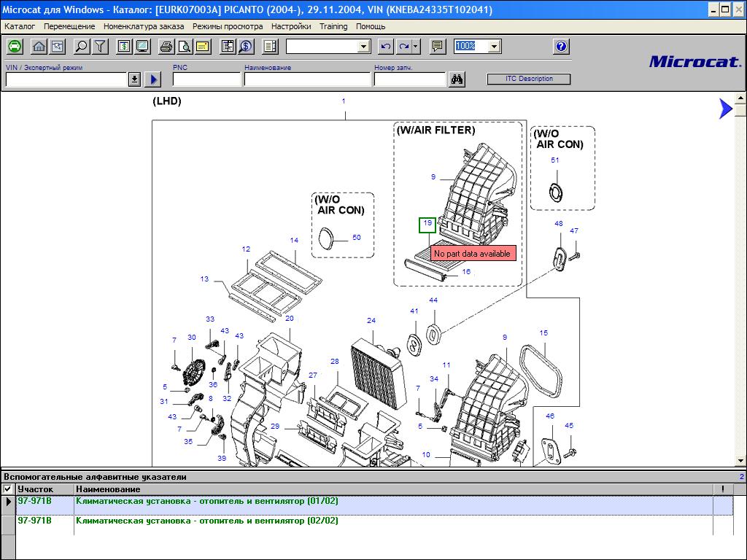The width and height of the screenshot is (747, 560).
Task: Open print preview icon
Action: [x=185, y=47]
